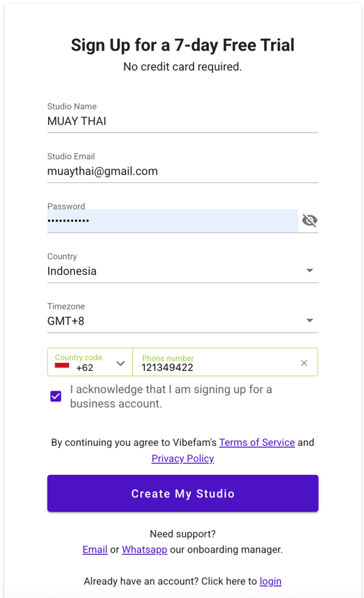364x598 pixels.
Task: Select the Indonesia country value
Action: coord(72,271)
